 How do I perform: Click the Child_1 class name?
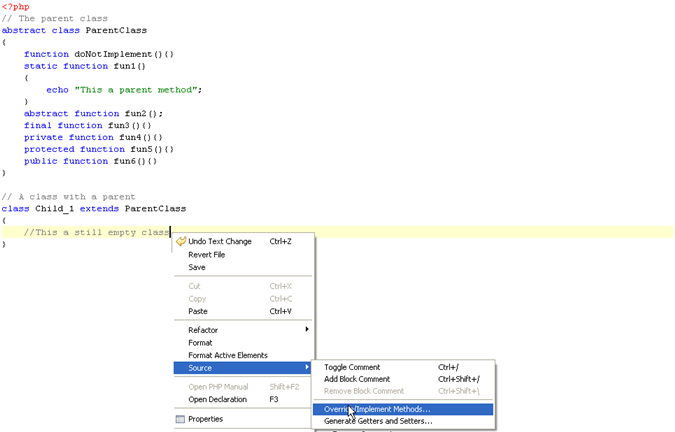(54, 209)
